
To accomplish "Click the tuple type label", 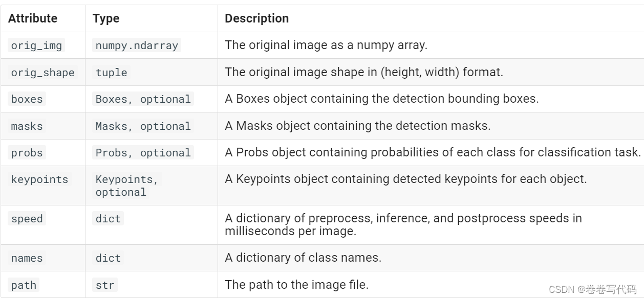I will 111,73.
